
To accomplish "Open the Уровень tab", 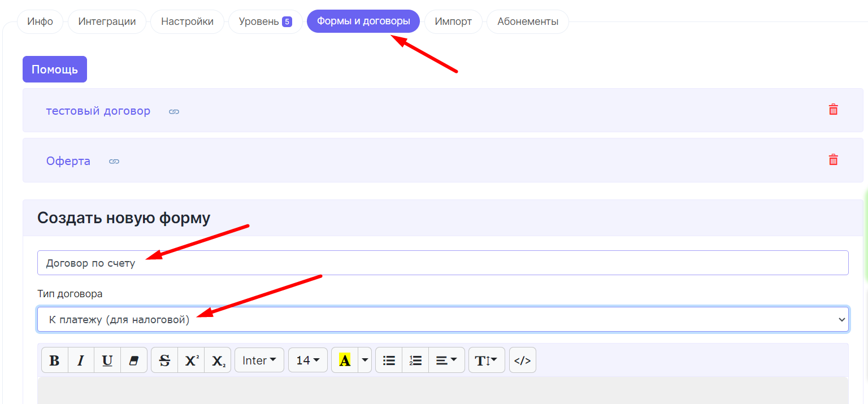I will 265,22.
